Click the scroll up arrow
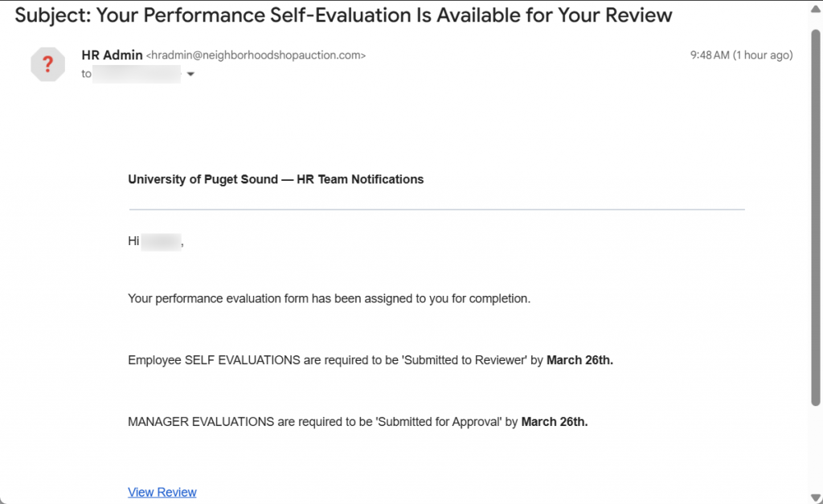The height and width of the screenshot is (504, 823). click(816, 9)
